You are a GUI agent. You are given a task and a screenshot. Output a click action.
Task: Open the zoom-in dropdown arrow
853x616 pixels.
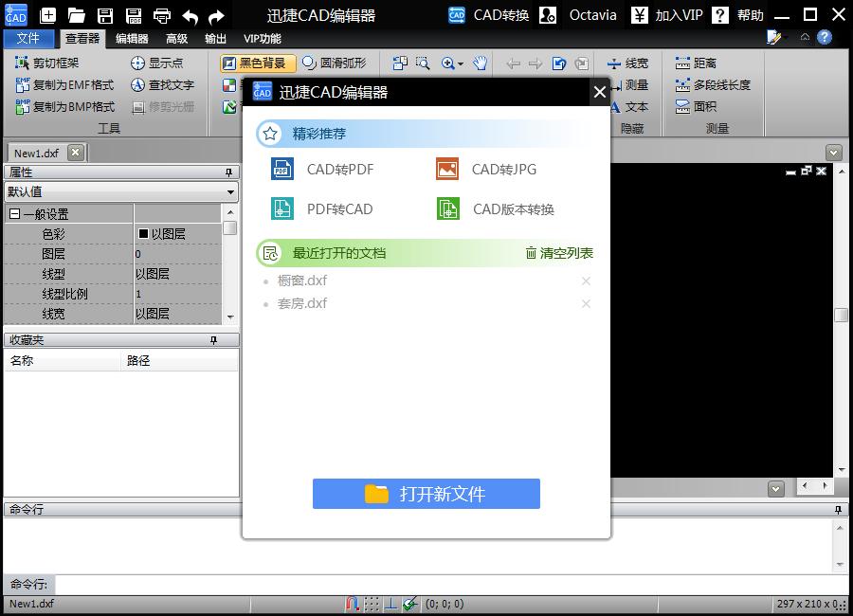[461, 63]
